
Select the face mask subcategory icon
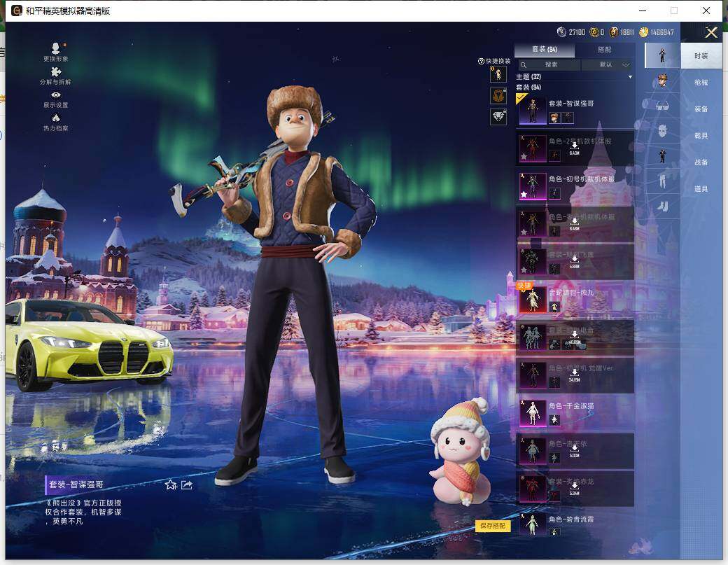tap(662, 131)
